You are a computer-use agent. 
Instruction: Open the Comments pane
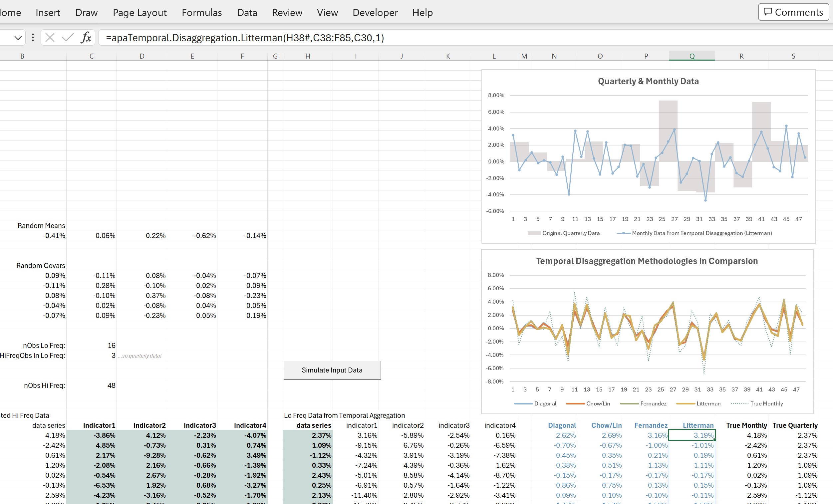click(x=793, y=13)
